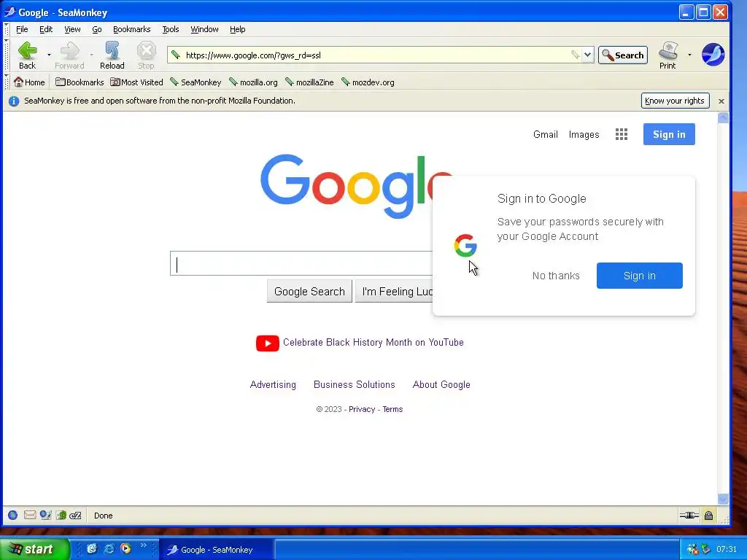The width and height of the screenshot is (747, 560).
Task: Open Address Book in status bar
Action: (x=61, y=516)
